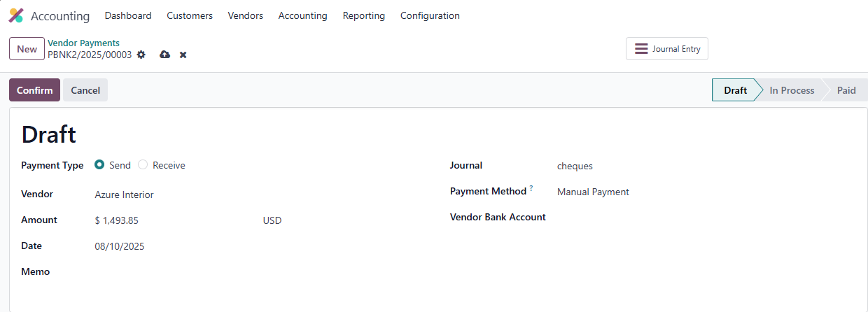Select the Receive payment type radio
This screenshot has height=312, width=868.
[143, 165]
